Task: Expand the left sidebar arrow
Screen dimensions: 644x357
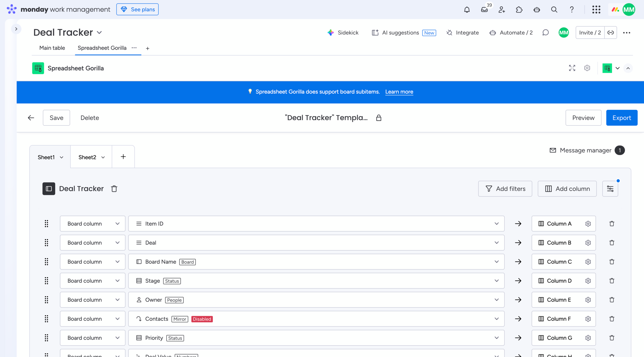Action: [16, 29]
